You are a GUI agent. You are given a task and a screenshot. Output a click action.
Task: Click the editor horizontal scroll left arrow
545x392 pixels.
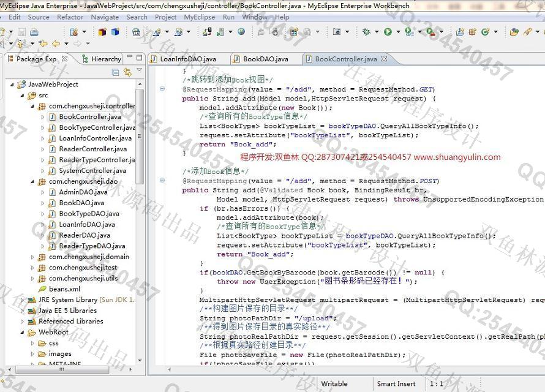[169, 369]
